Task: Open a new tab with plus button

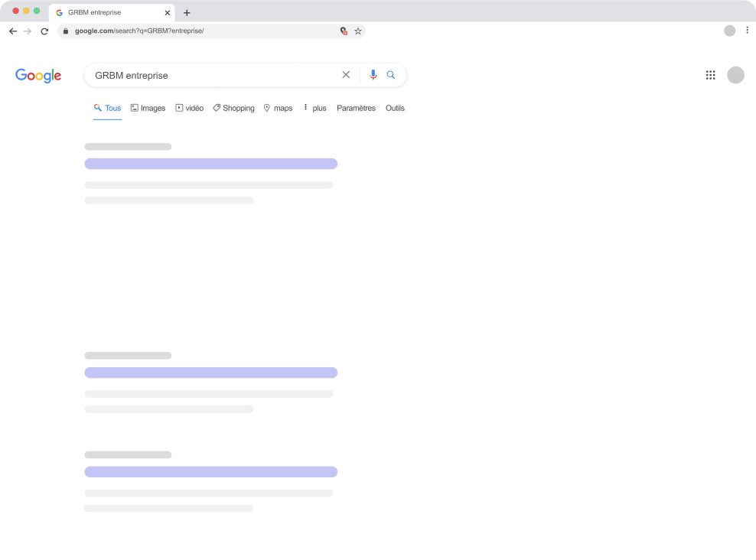Action: 187,13
